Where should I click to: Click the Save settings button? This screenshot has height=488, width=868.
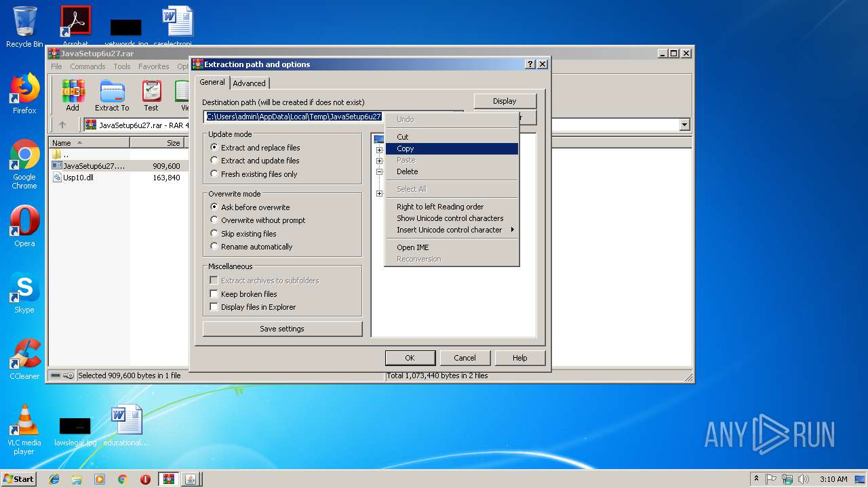(282, 329)
